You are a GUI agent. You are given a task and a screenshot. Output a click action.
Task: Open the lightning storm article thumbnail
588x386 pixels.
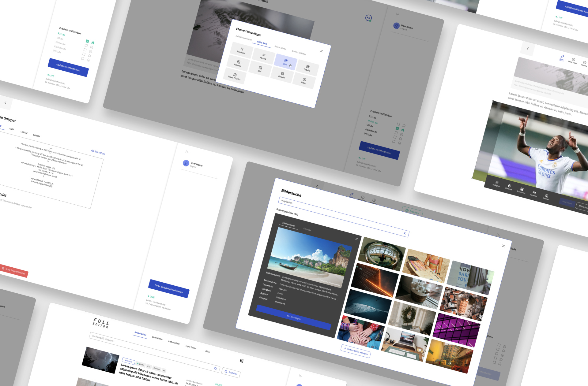[x=100, y=360]
